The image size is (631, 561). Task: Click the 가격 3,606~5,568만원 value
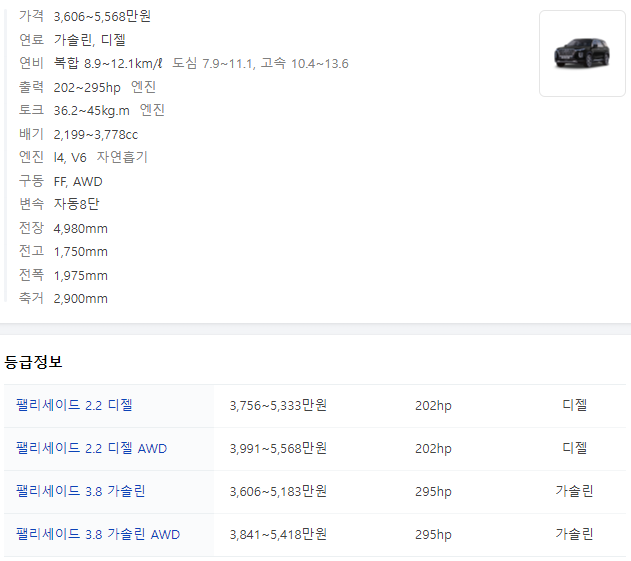pyautogui.click(x=102, y=16)
